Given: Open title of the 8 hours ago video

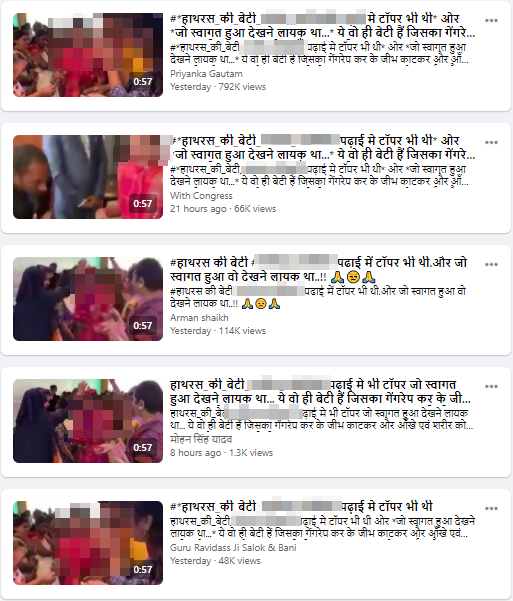Looking at the screenshot, I should [321, 391].
